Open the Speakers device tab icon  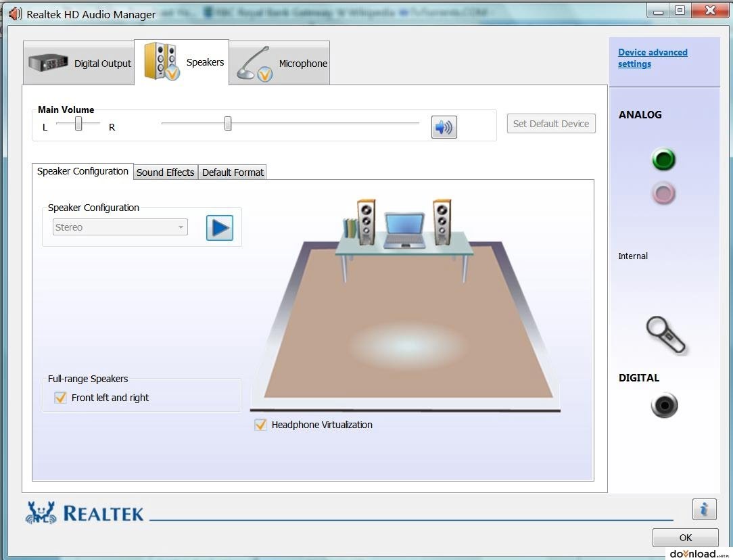pos(162,60)
